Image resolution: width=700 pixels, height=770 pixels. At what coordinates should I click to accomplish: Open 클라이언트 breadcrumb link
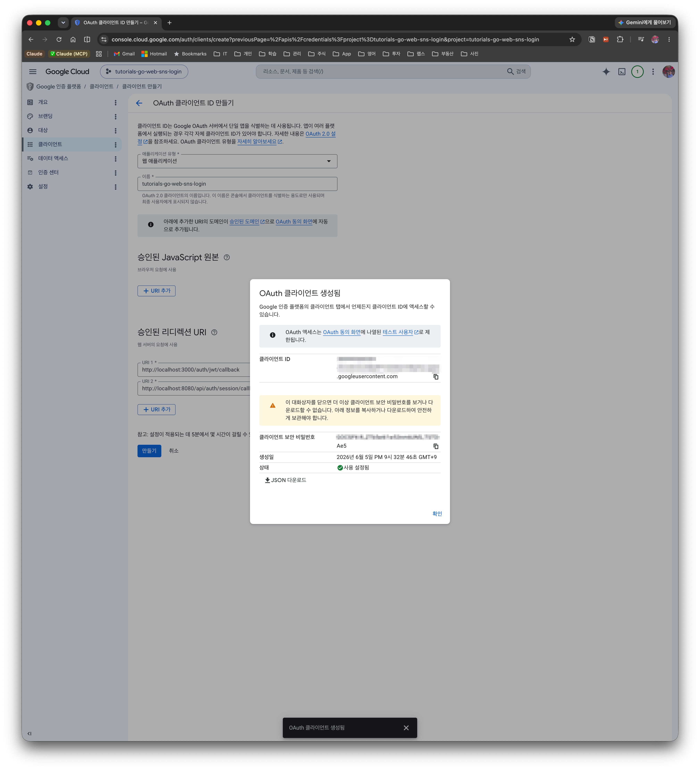tap(101, 87)
